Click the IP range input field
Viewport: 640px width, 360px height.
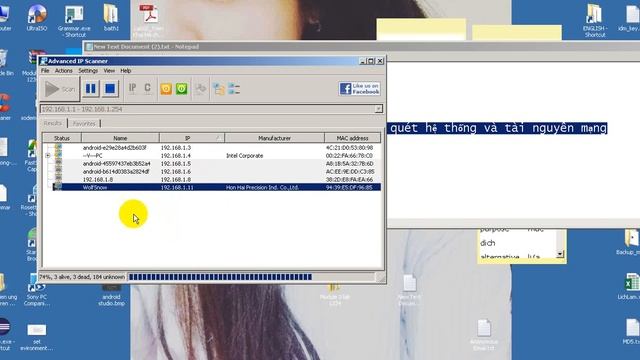[x=207, y=109]
